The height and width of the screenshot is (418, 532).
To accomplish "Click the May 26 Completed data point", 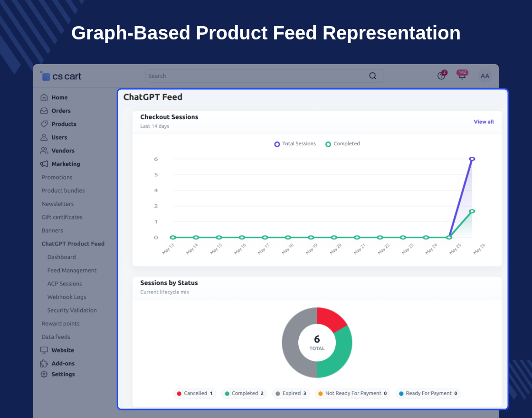I will 472,211.
